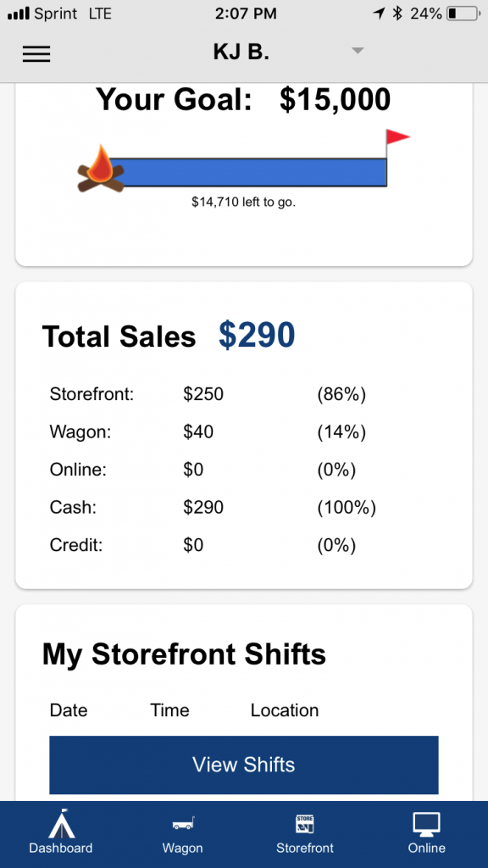The image size is (488, 868).
Task: Select the Storefront sales row
Action: tap(244, 395)
